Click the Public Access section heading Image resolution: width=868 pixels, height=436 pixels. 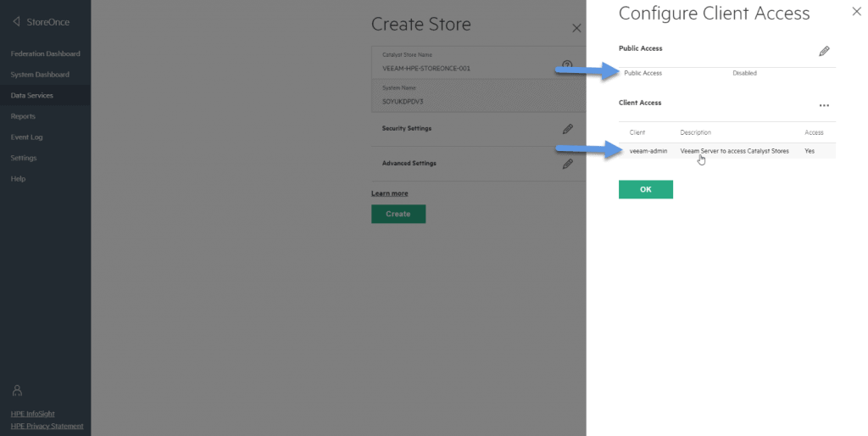(641, 48)
